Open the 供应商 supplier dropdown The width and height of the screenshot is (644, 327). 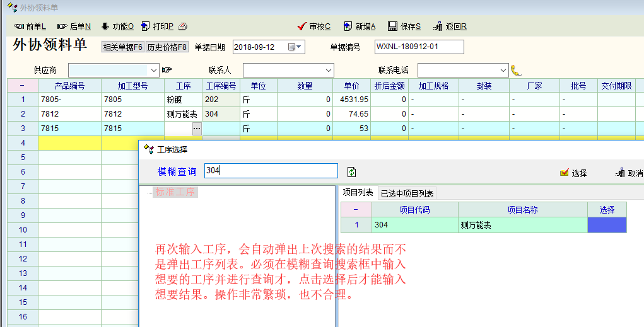(153, 70)
